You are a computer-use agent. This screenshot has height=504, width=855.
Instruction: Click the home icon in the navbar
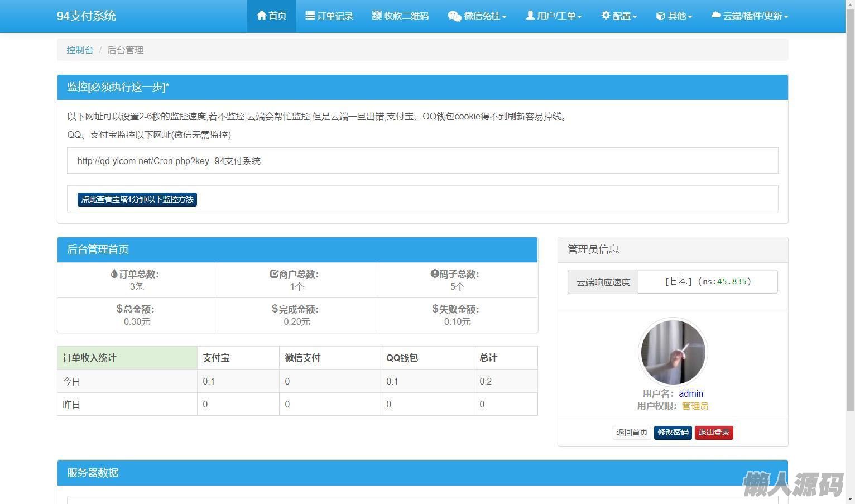pos(261,16)
